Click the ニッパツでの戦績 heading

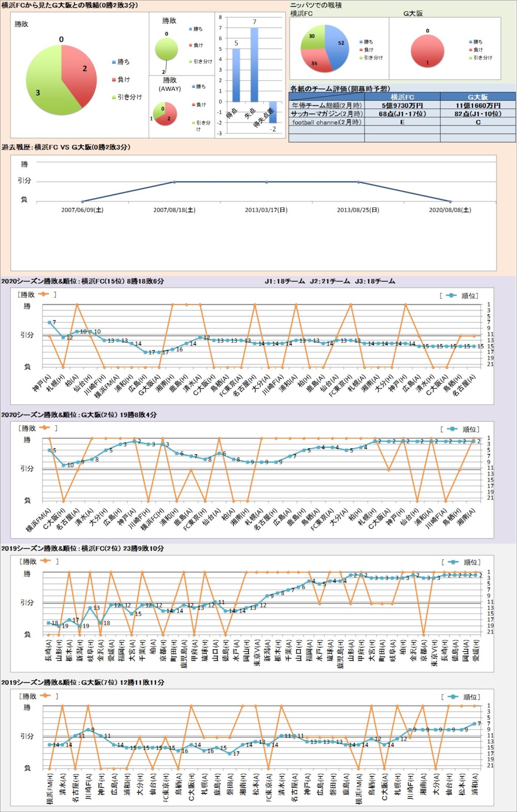316,5
